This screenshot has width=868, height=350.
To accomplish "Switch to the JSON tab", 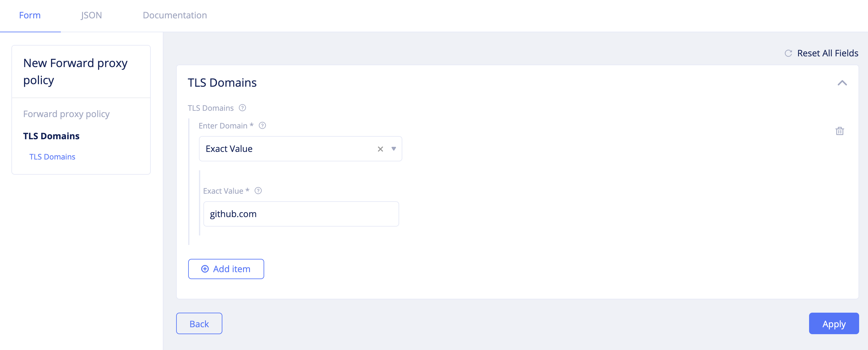I will (91, 15).
